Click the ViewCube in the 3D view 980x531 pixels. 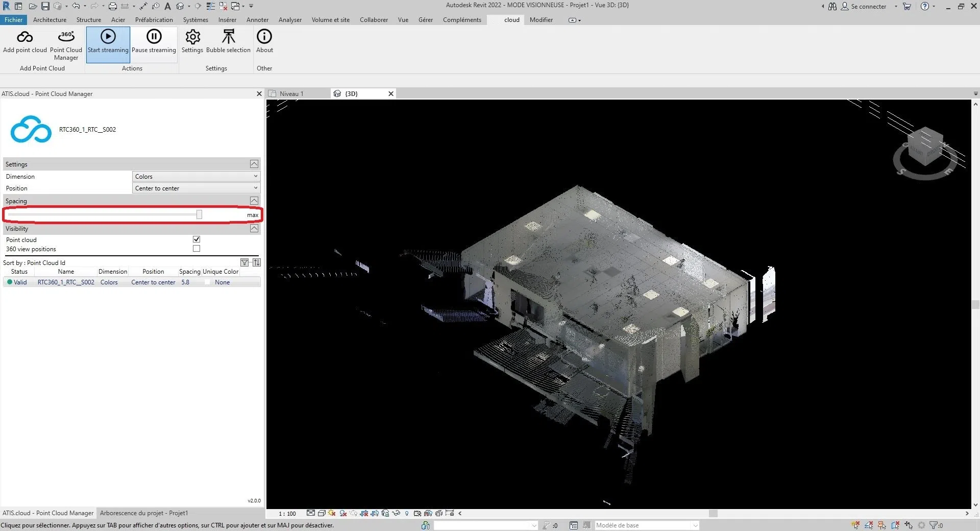pos(925,147)
